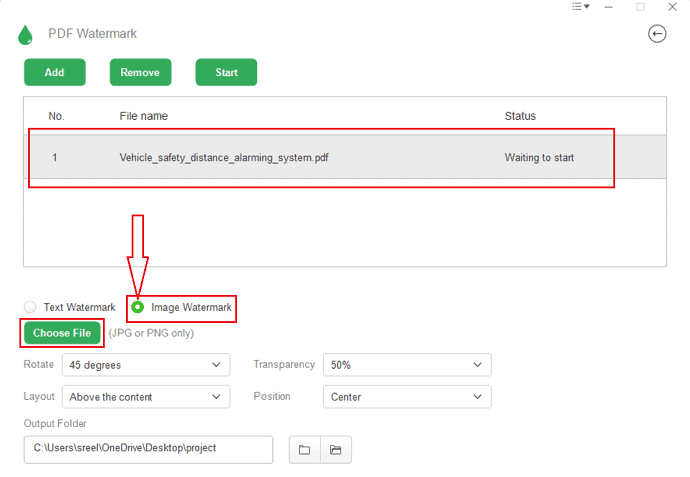Open the menu list icon in title bar

point(580,7)
